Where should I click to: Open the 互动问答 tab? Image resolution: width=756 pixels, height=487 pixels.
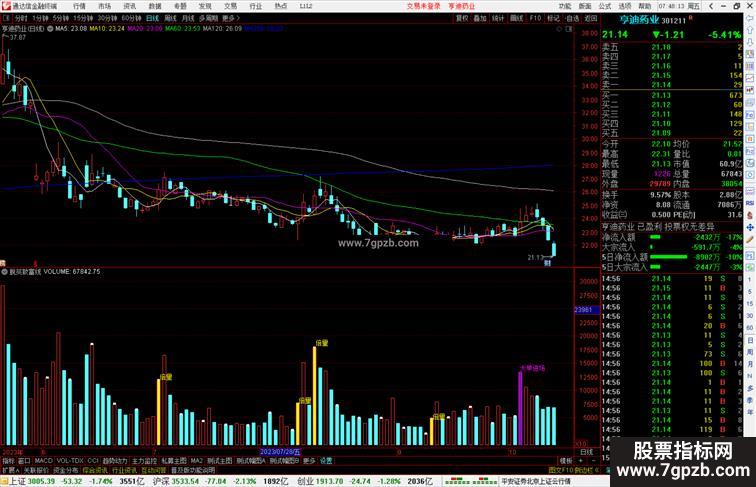click(154, 470)
